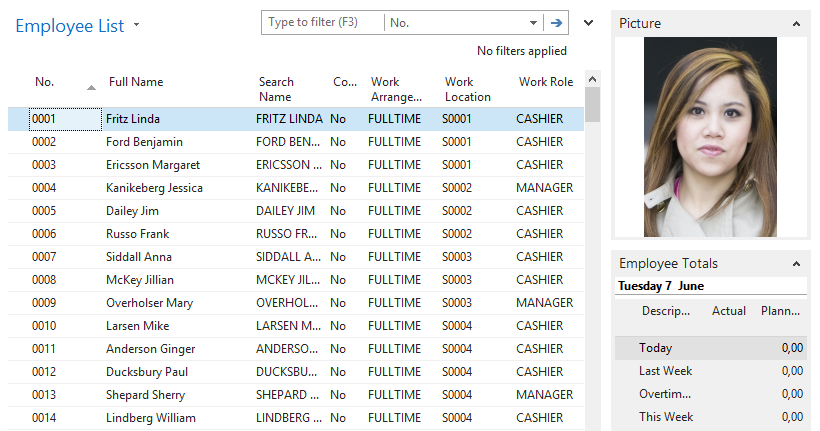820x431 pixels.
Task: Expand the filter pane chevron
Action: [588, 22]
